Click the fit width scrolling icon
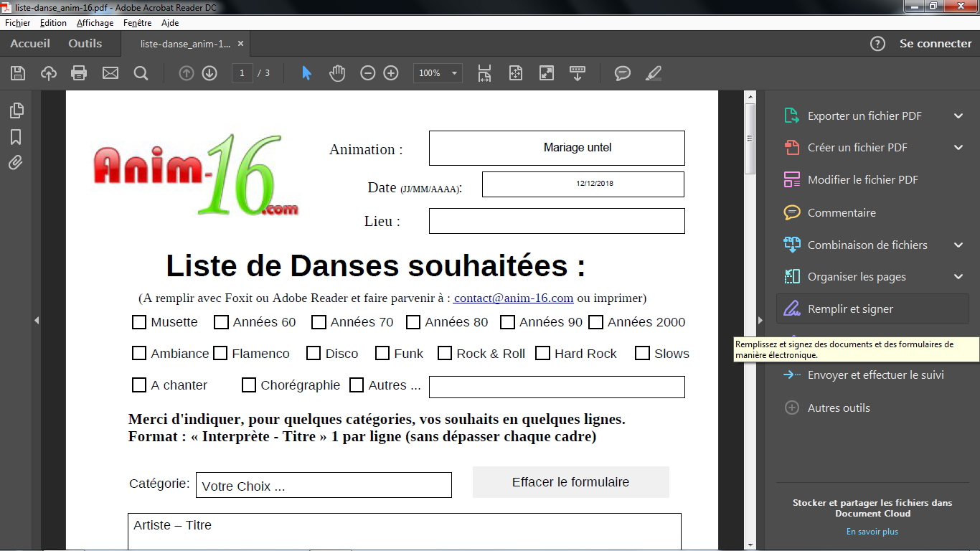This screenshot has height=551, width=980. click(x=485, y=73)
